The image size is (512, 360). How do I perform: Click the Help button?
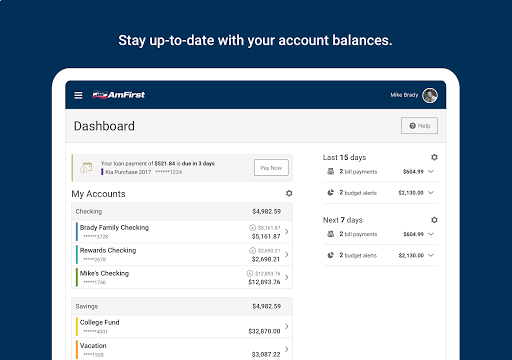pyautogui.click(x=419, y=126)
